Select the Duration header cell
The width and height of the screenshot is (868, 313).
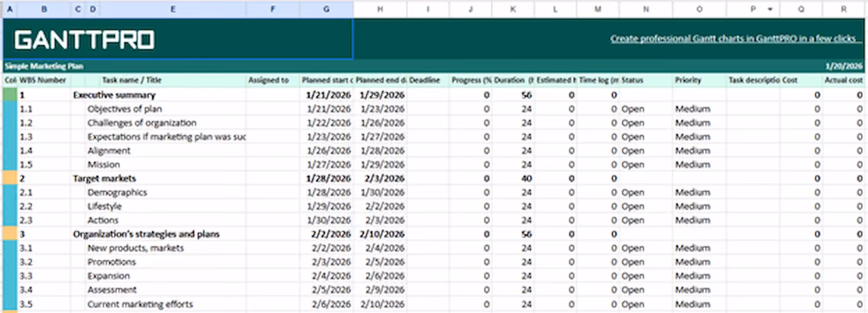[513, 80]
